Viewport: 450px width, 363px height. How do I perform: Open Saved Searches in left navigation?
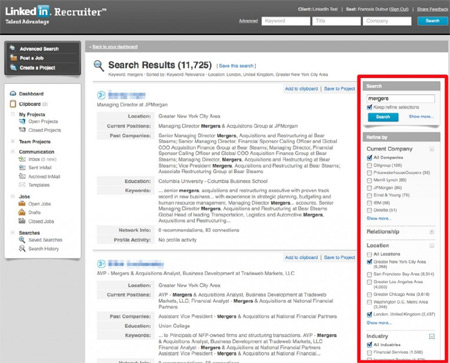(45, 240)
